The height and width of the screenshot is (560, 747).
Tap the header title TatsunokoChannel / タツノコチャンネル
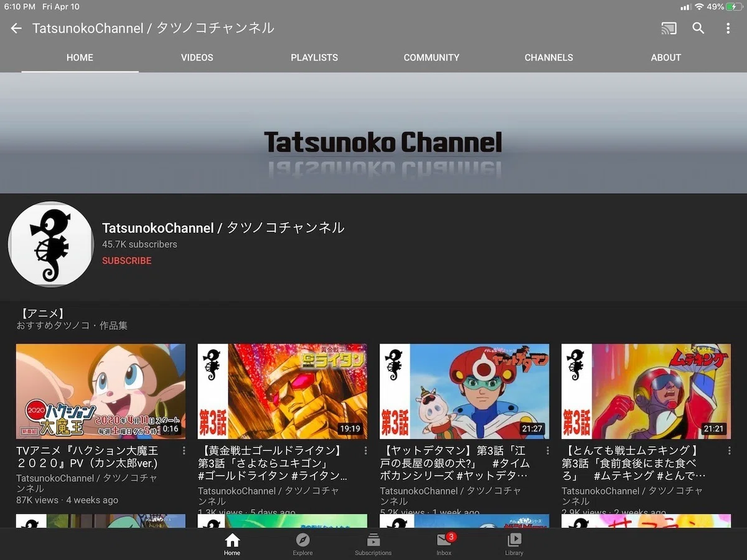(x=153, y=28)
